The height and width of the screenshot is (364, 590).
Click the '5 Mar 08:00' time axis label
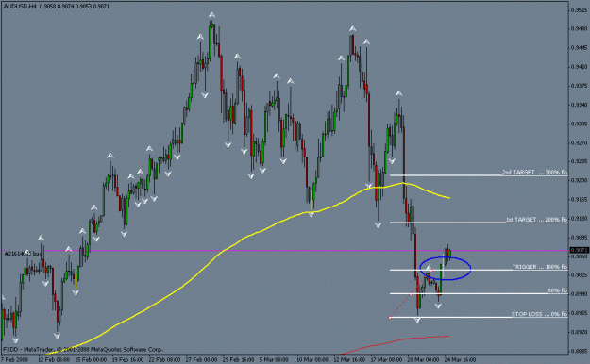pos(275,360)
